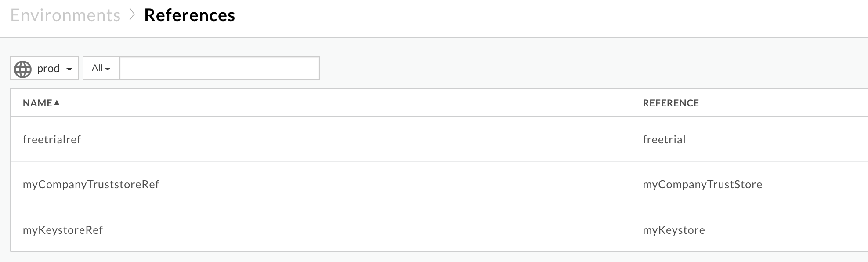Click the breadcrumb chevron after Environments
This screenshot has height=262, width=868.
132,15
